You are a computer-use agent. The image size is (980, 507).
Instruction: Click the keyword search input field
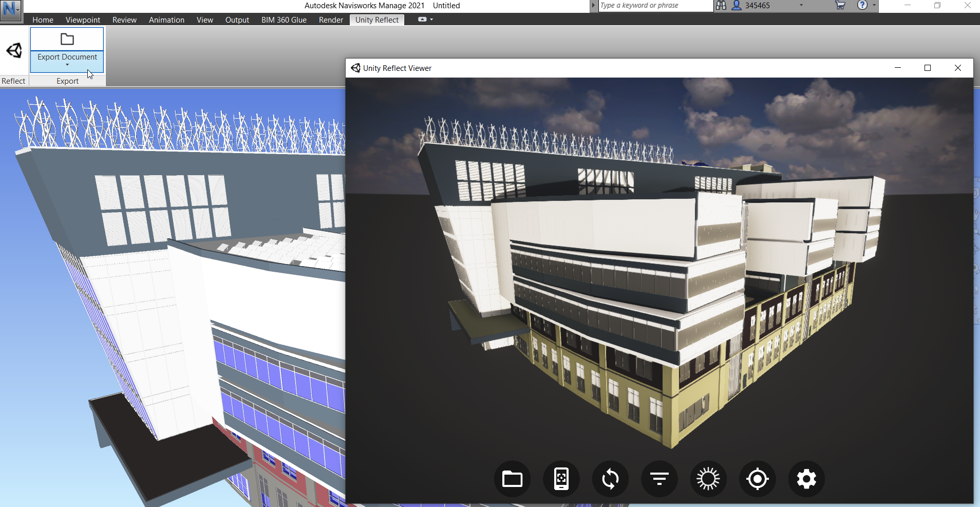tap(655, 6)
